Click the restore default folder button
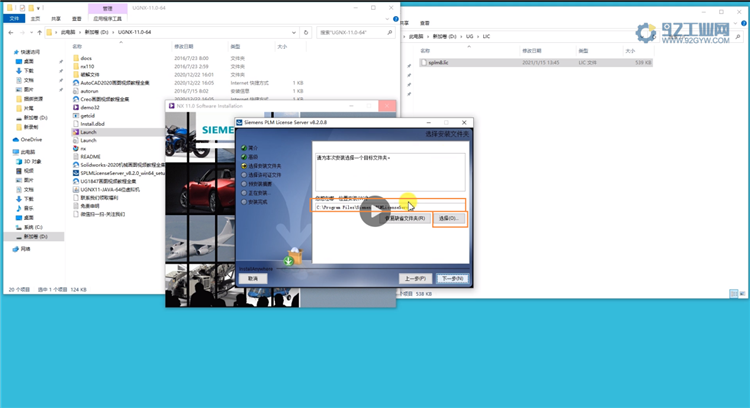Viewport: 750px width, 408px height. point(405,219)
